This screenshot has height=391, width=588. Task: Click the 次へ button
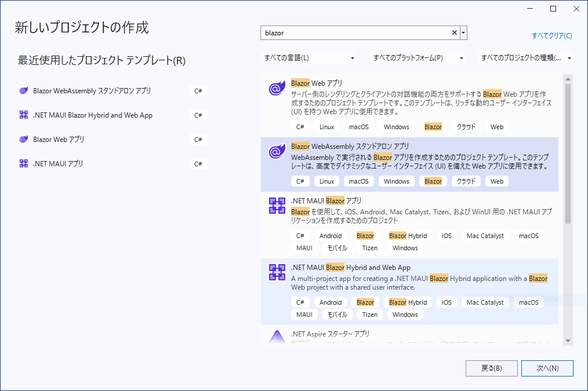coord(547,368)
